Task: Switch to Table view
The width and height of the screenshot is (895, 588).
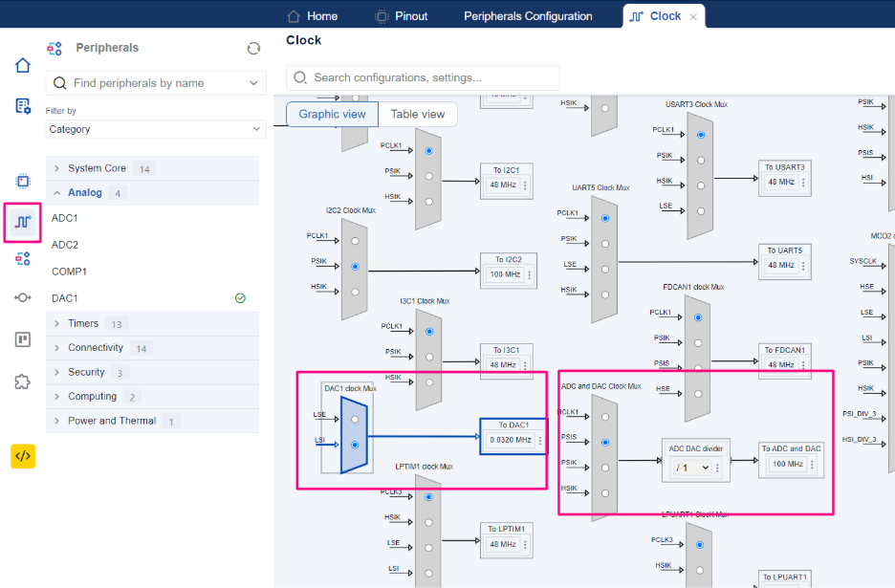Action: click(x=418, y=114)
